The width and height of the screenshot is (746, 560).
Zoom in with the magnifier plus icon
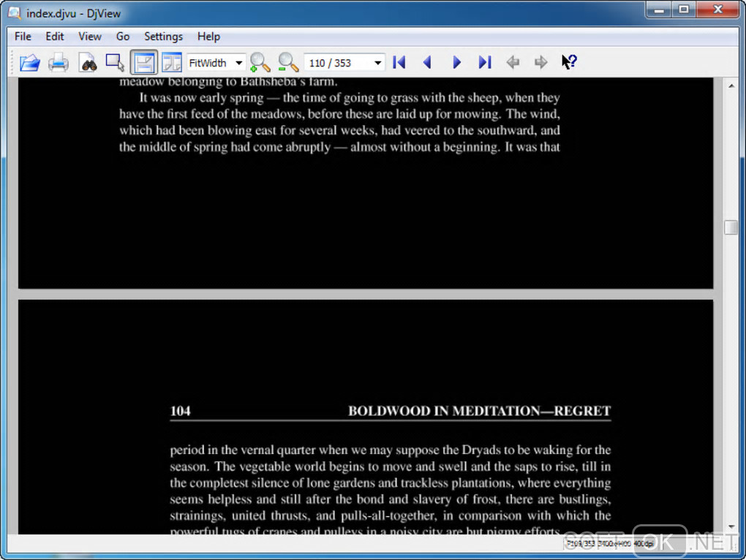[260, 62]
